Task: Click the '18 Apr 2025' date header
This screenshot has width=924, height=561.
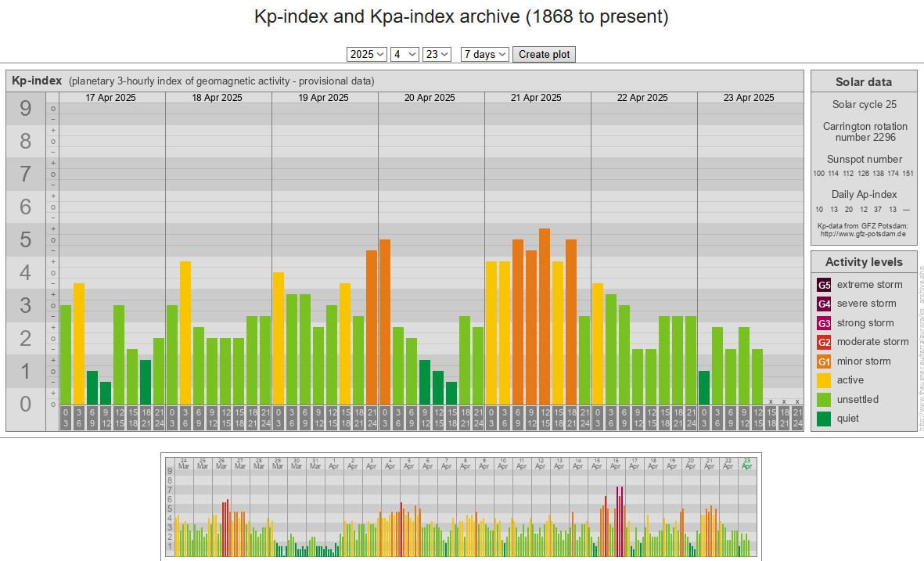Action: click(217, 98)
